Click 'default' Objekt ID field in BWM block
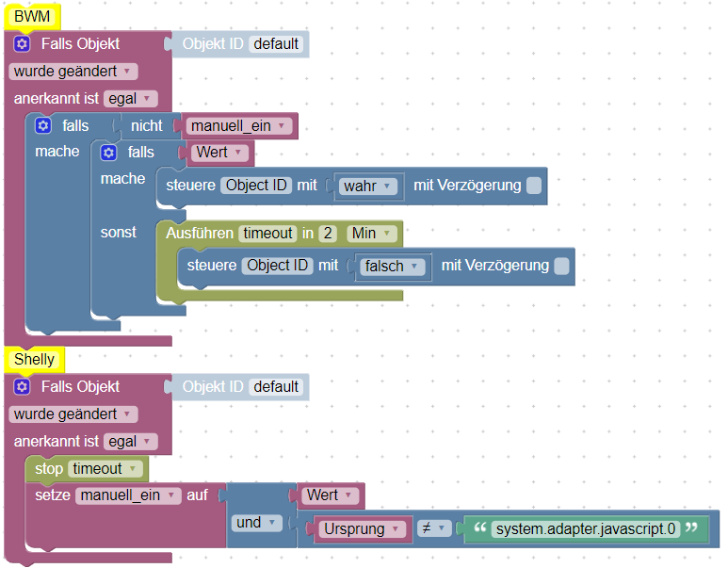The width and height of the screenshot is (728, 568). pos(276,44)
